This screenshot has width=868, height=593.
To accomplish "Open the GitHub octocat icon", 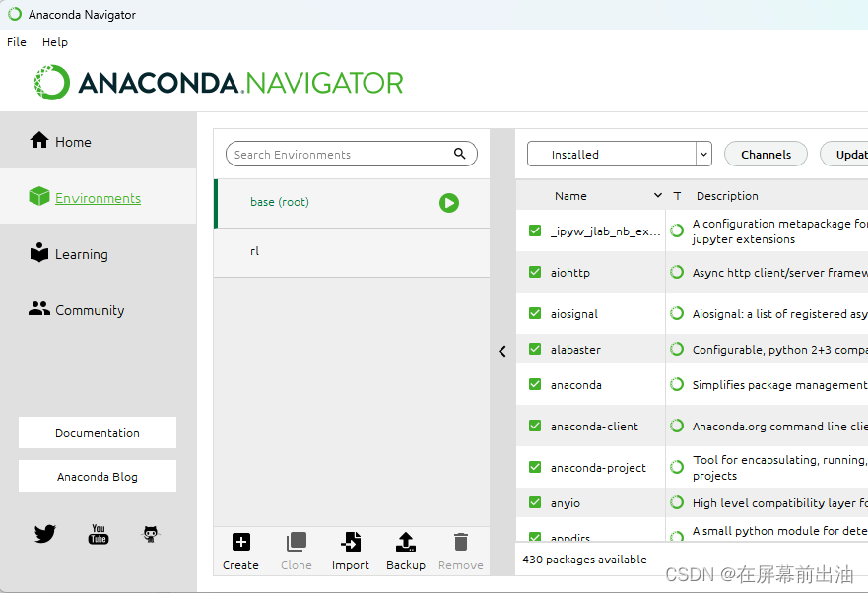I will [x=151, y=534].
